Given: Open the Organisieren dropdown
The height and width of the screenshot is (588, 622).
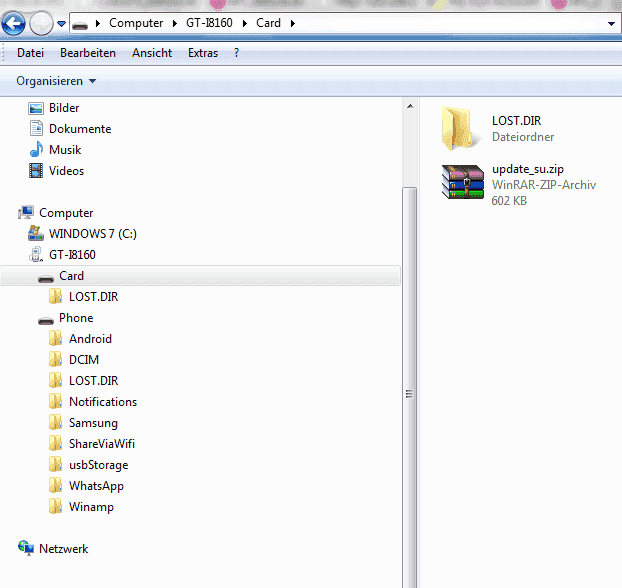Looking at the screenshot, I should pyautogui.click(x=56, y=81).
